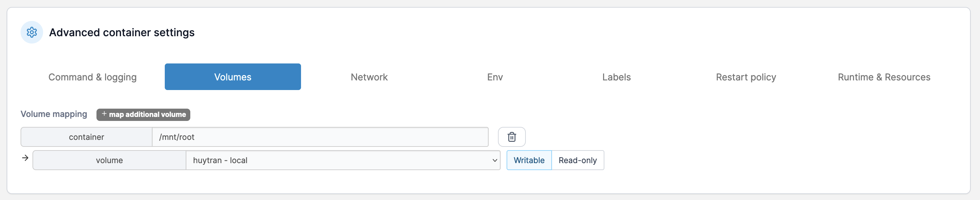Viewport: 980px width, 200px height.
Task: Open the Network tab
Action: click(369, 77)
